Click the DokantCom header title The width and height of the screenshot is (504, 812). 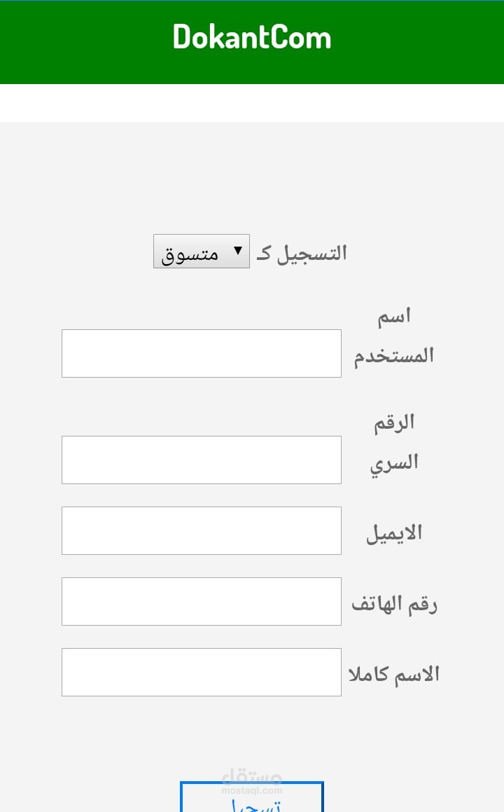[x=252, y=37]
